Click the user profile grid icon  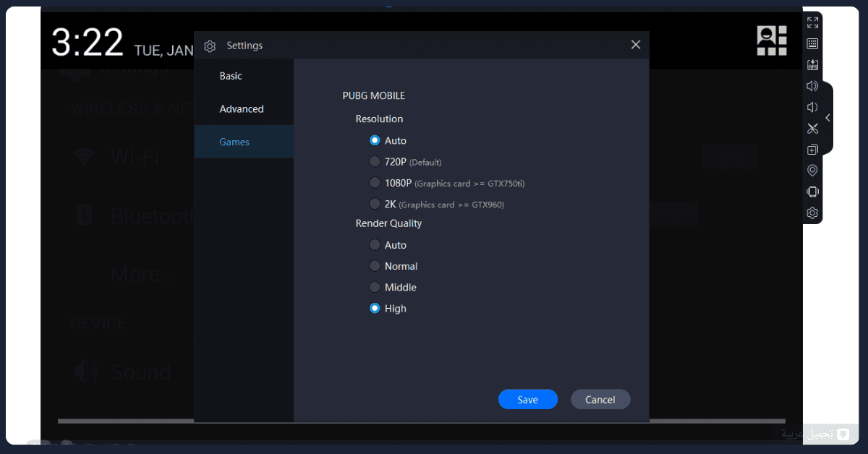point(772,40)
